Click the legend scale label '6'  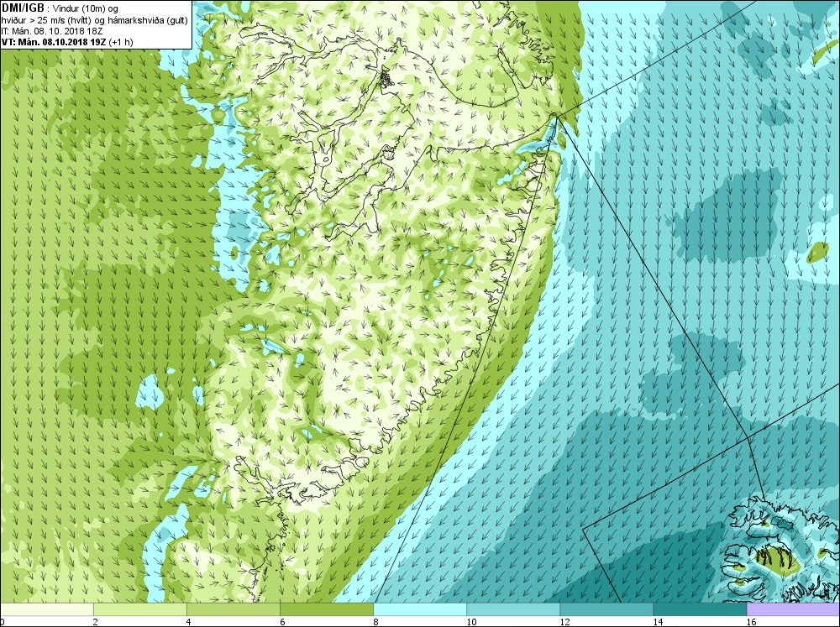[x=282, y=622]
